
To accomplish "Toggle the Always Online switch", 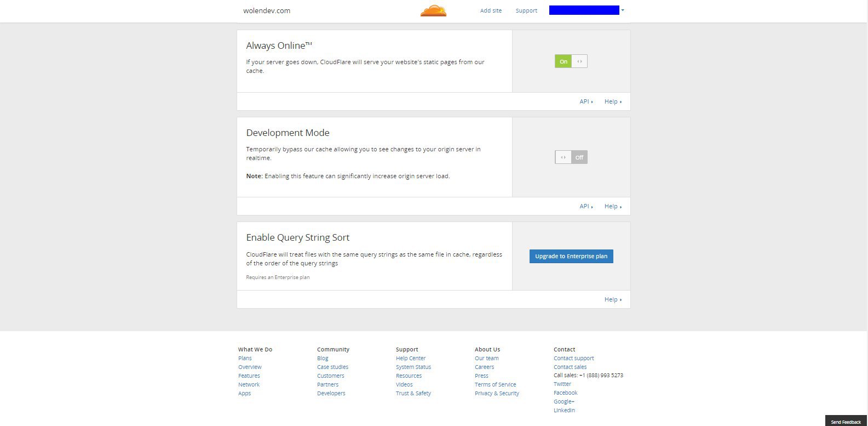I will coord(571,61).
